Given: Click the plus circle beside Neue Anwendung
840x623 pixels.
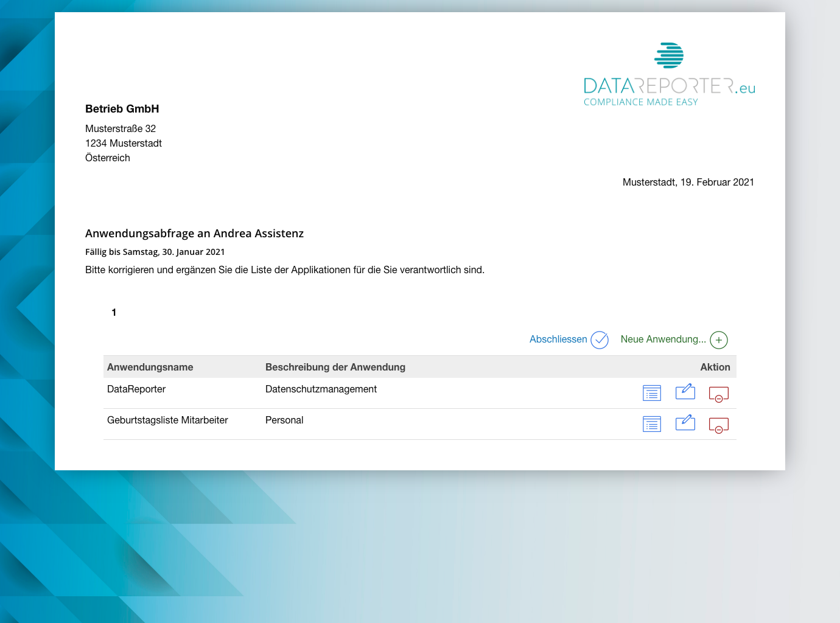Looking at the screenshot, I should tap(718, 340).
